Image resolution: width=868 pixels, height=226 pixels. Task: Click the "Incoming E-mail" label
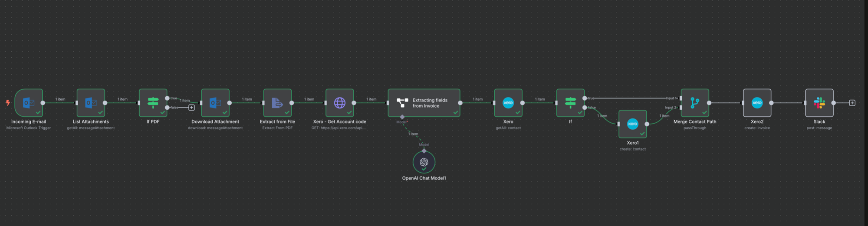[x=29, y=122]
